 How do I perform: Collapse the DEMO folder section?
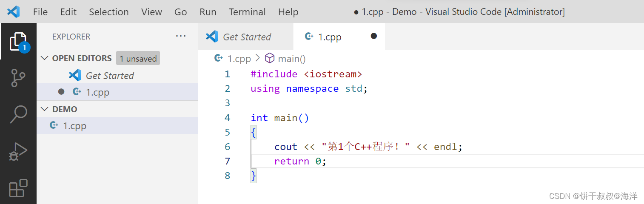tap(45, 109)
